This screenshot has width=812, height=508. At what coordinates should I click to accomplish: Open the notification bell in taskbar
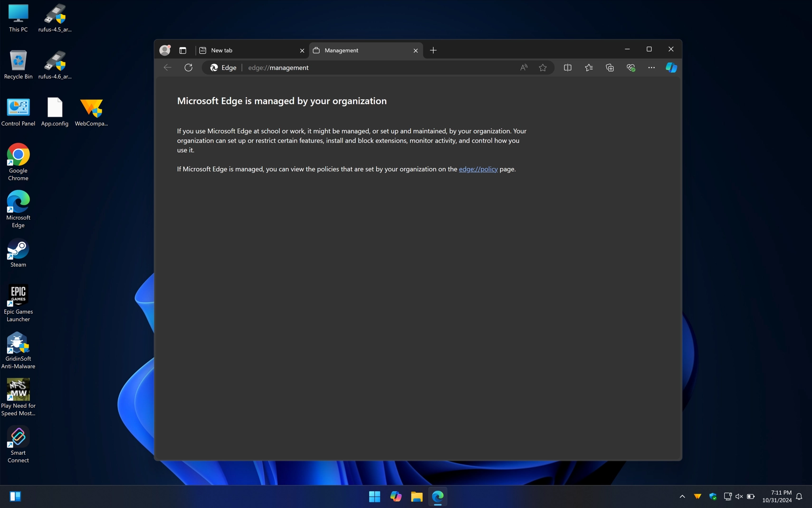click(x=799, y=496)
